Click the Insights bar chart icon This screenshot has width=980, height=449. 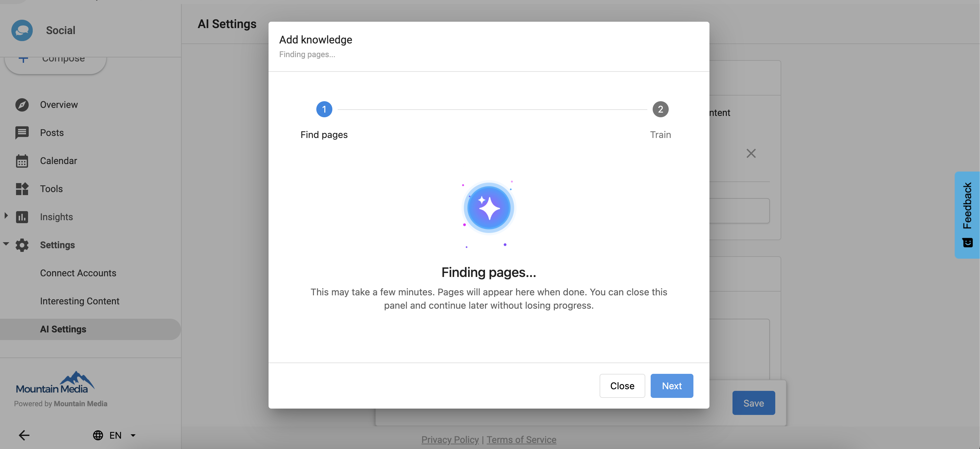(22, 217)
